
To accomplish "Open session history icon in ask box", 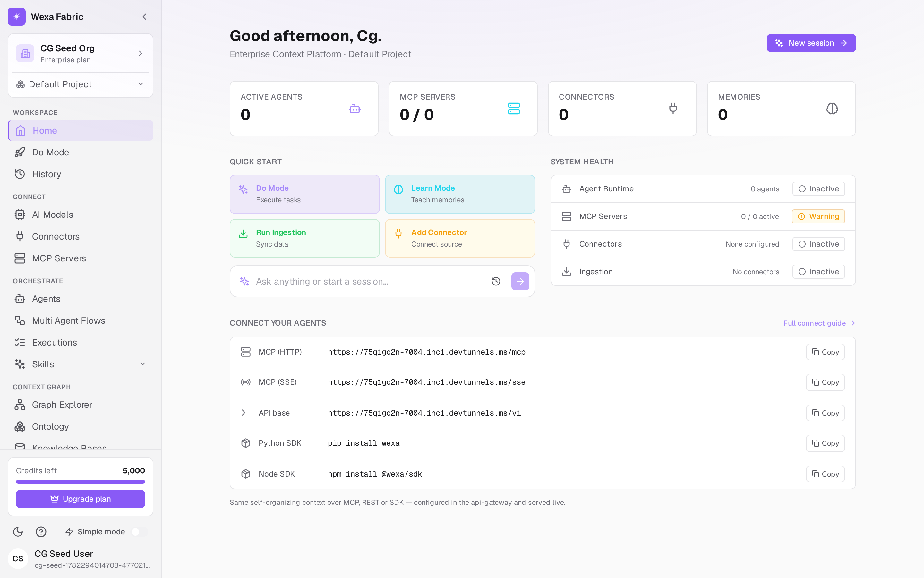I will (496, 281).
